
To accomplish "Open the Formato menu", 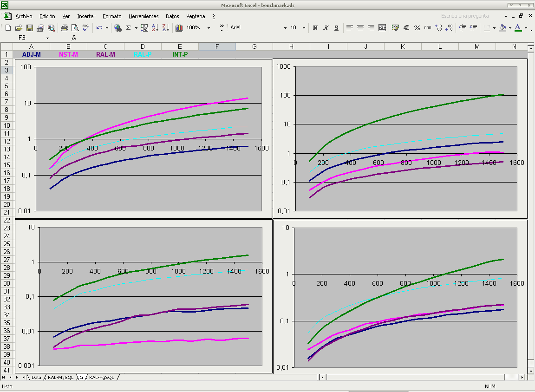I will pos(112,16).
